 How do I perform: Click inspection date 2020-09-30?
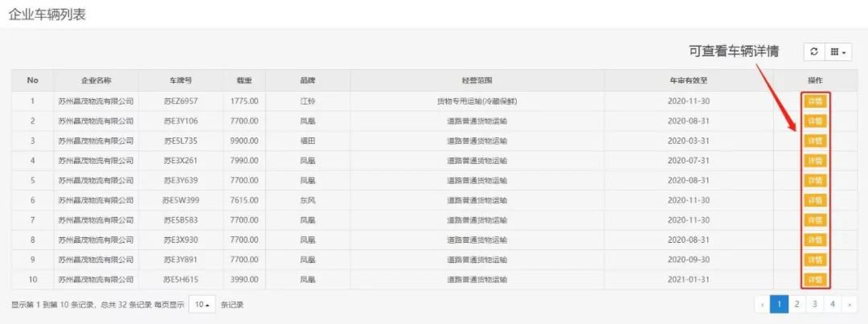click(x=689, y=260)
